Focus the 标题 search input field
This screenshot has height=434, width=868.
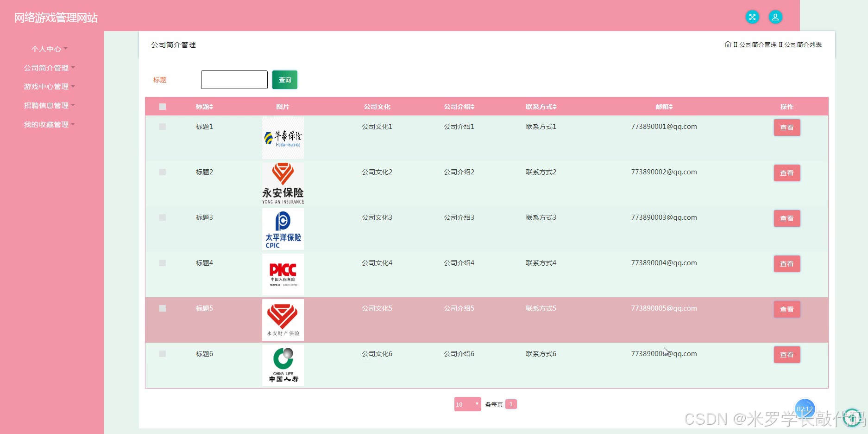coord(234,80)
